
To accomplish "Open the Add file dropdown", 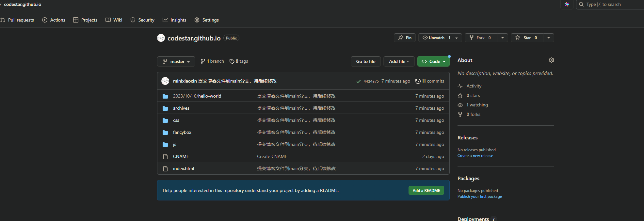I will [399, 61].
